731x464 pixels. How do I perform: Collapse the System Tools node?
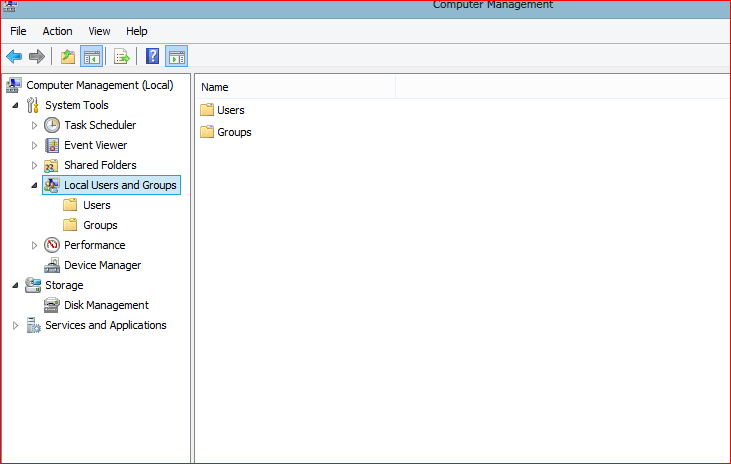(x=15, y=105)
